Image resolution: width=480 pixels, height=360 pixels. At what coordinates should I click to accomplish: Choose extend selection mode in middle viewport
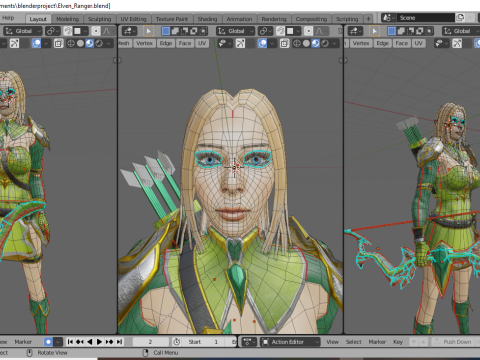click(x=175, y=31)
